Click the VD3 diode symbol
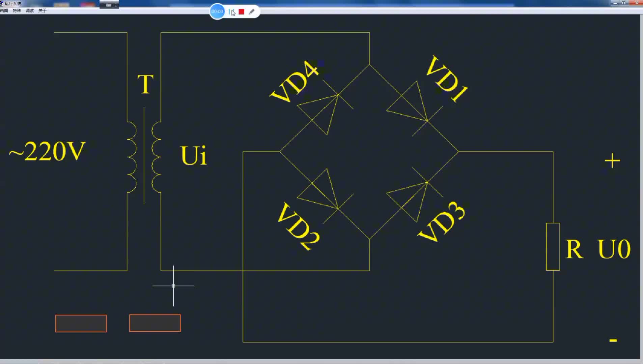The width and height of the screenshot is (643, 364). (x=414, y=195)
